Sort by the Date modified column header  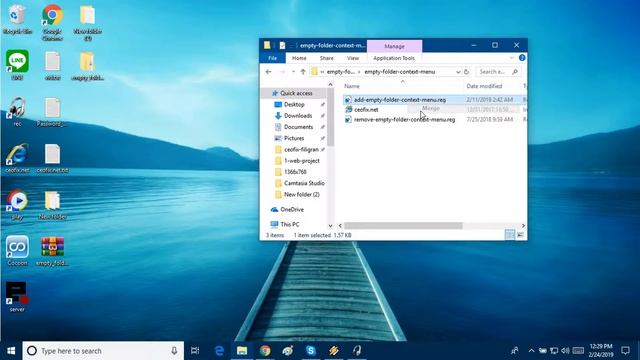[x=484, y=86]
